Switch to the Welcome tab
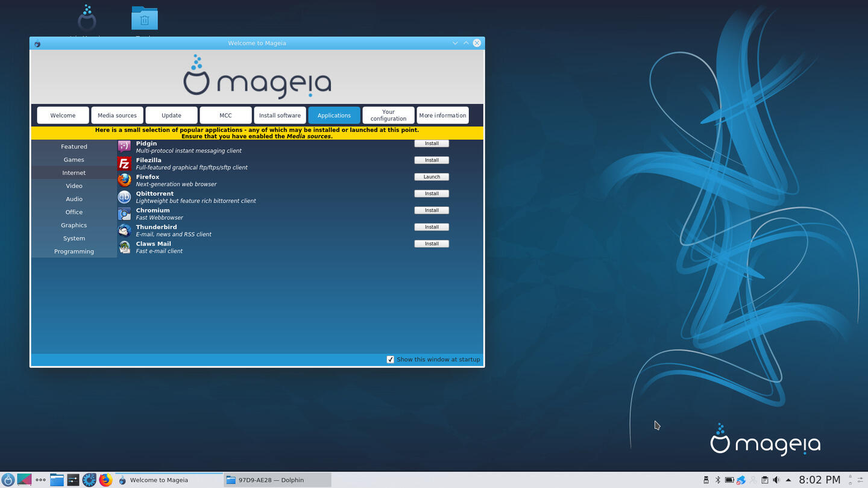868x488 pixels. click(63, 115)
